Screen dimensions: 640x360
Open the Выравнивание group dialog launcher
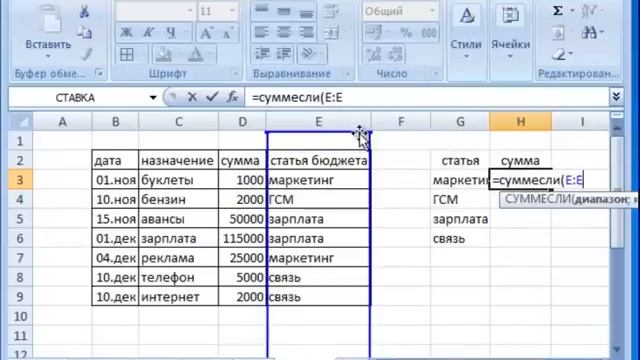pyautogui.click(x=347, y=74)
